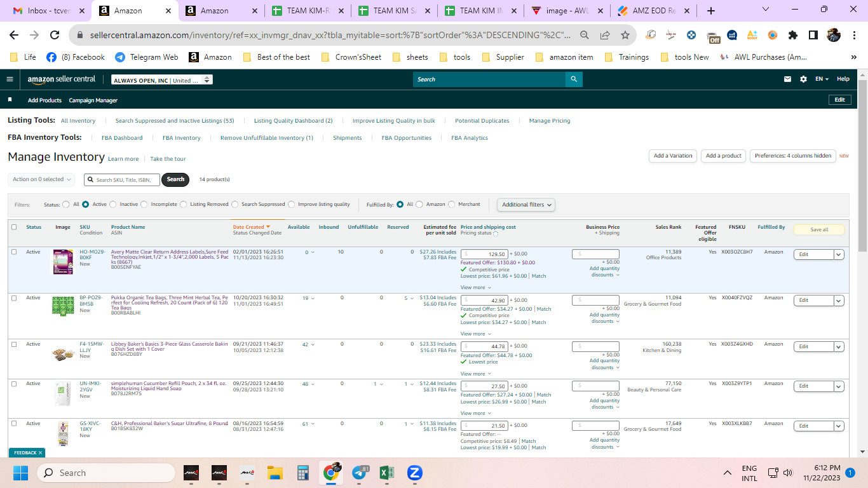This screenshot has width=868, height=488.
Task: Open the Action on 0 selected dropdown
Action: [41, 180]
